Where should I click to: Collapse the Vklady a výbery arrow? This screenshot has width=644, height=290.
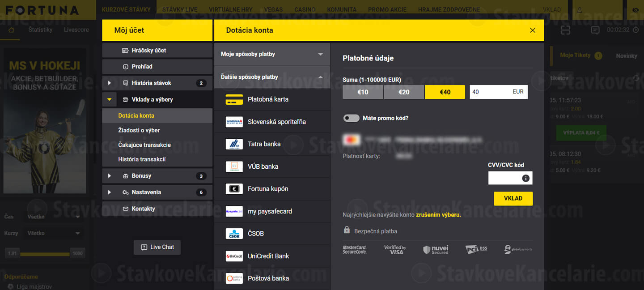109,99
